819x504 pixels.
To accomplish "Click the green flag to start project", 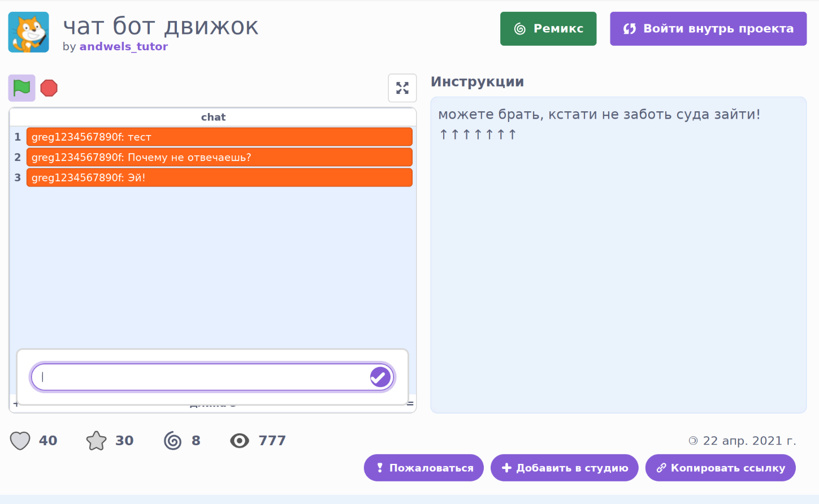I will (21, 88).
